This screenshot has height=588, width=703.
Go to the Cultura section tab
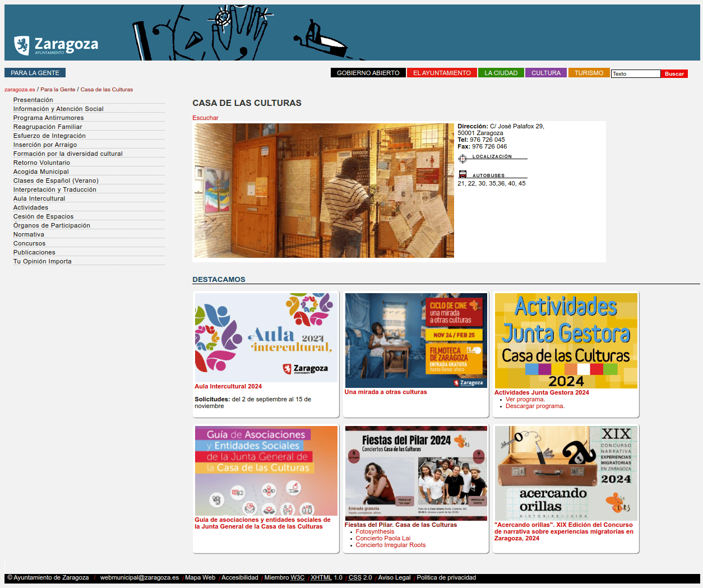point(545,73)
